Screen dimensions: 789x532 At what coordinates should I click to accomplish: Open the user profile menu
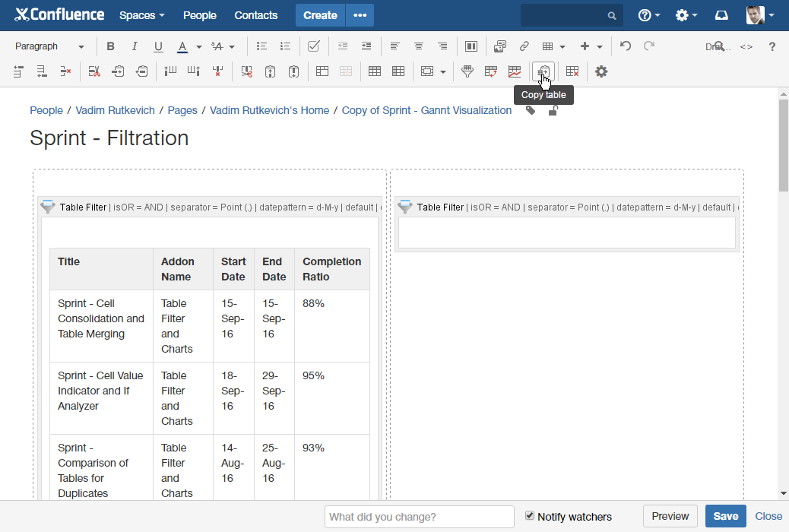(x=760, y=15)
